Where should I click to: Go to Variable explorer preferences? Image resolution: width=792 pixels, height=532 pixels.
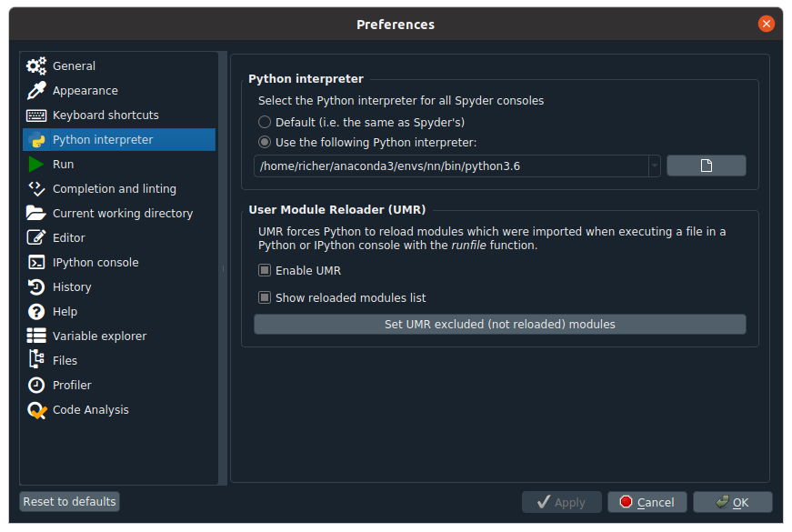tap(99, 336)
